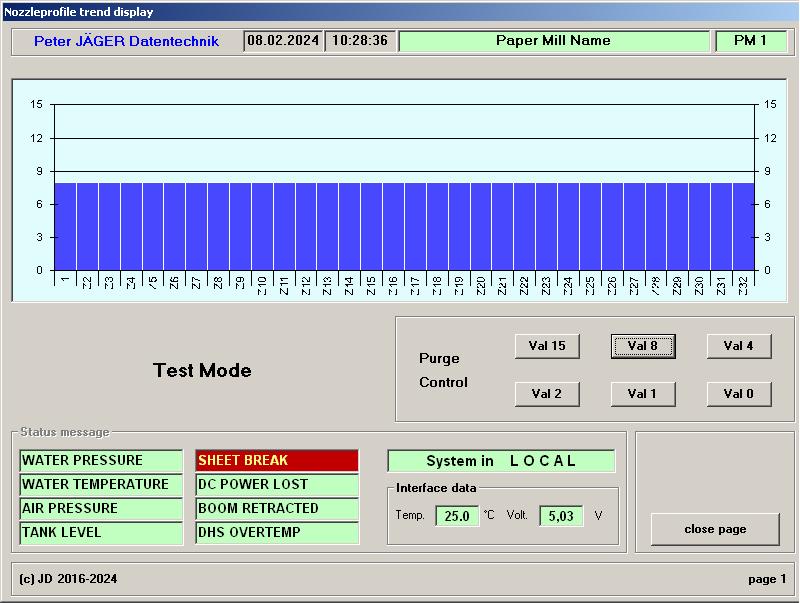Click the System in LOCAL status field
The image size is (800, 603).
click(501, 461)
